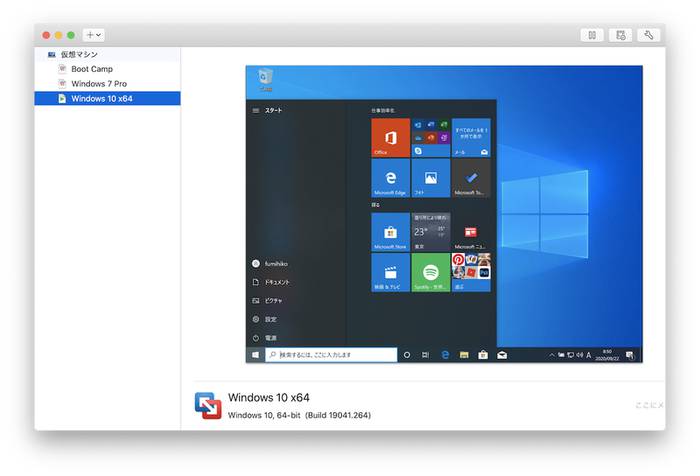Viewport: 700px width, 476px height.
Task: Open Microsoft Store from the preview taskbar
Action: [483, 355]
